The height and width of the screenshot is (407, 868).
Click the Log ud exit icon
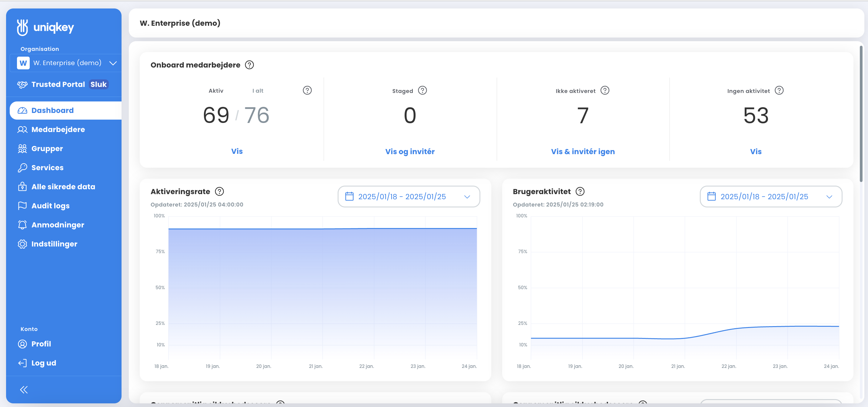[x=22, y=363]
